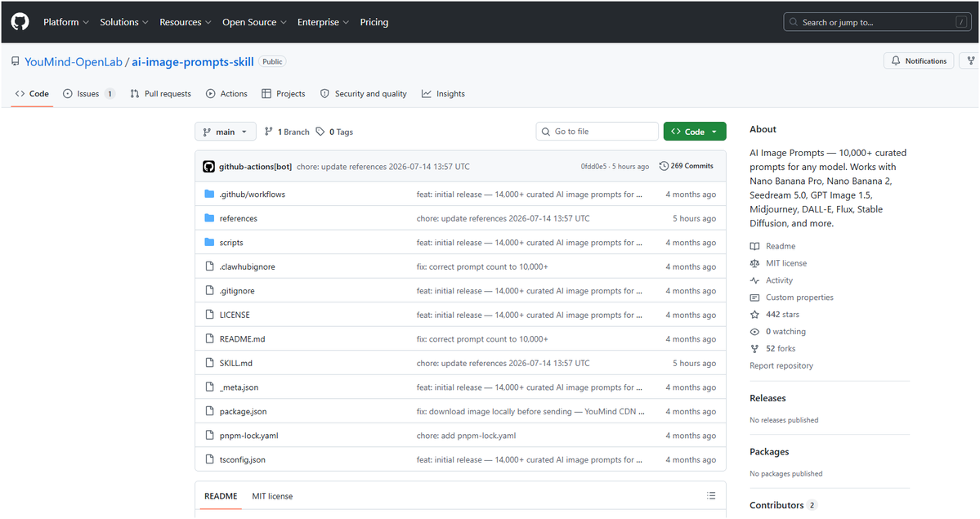Click the eye icon beside 0 watching
980x519 pixels.
pyautogui.click(x=754, y=331)
